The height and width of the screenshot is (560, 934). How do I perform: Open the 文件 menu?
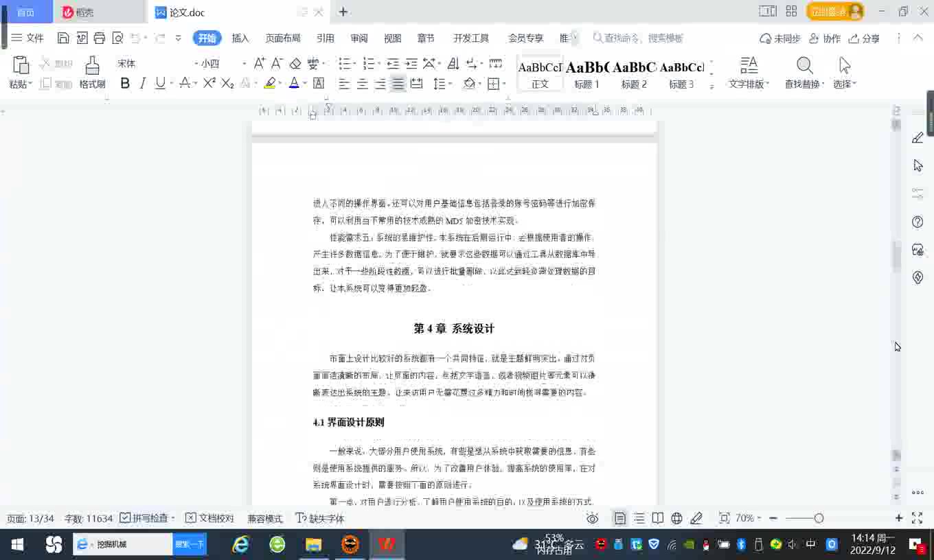pyautogui.click(x=27, y=38)
